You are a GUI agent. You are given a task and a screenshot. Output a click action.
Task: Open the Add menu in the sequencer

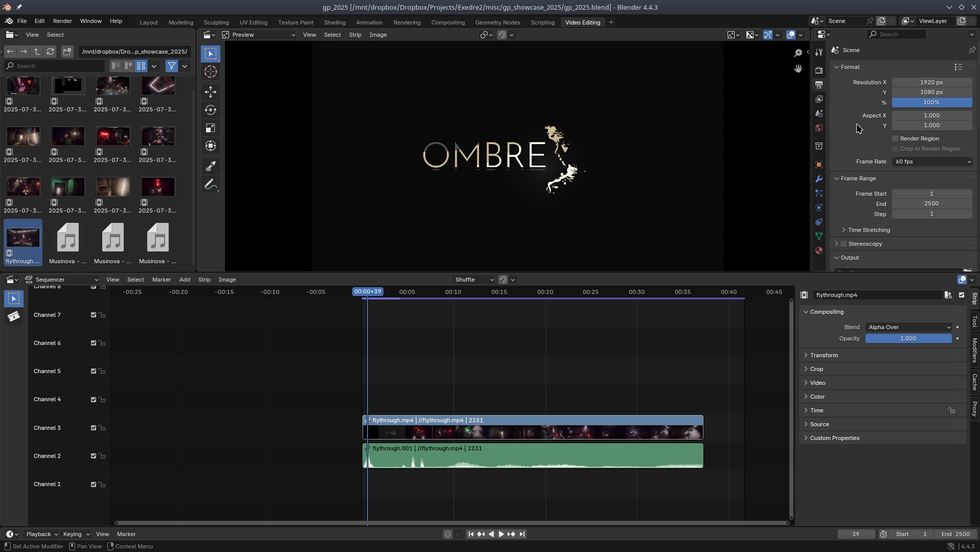185,280
